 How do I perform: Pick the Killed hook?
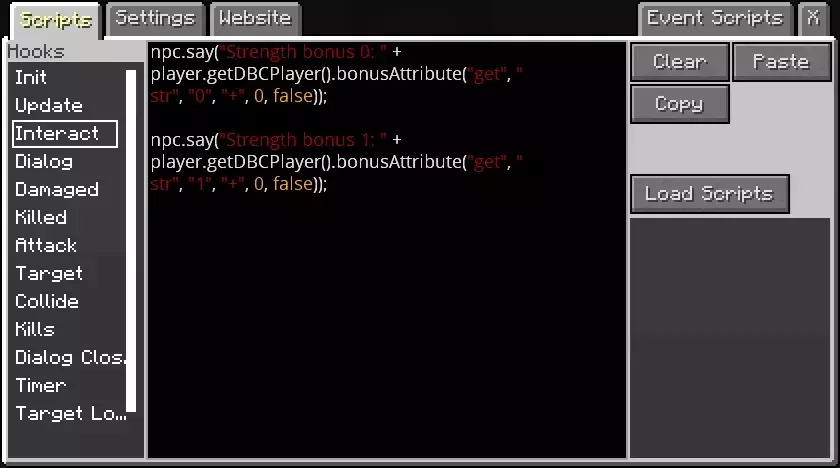(41, 217)
